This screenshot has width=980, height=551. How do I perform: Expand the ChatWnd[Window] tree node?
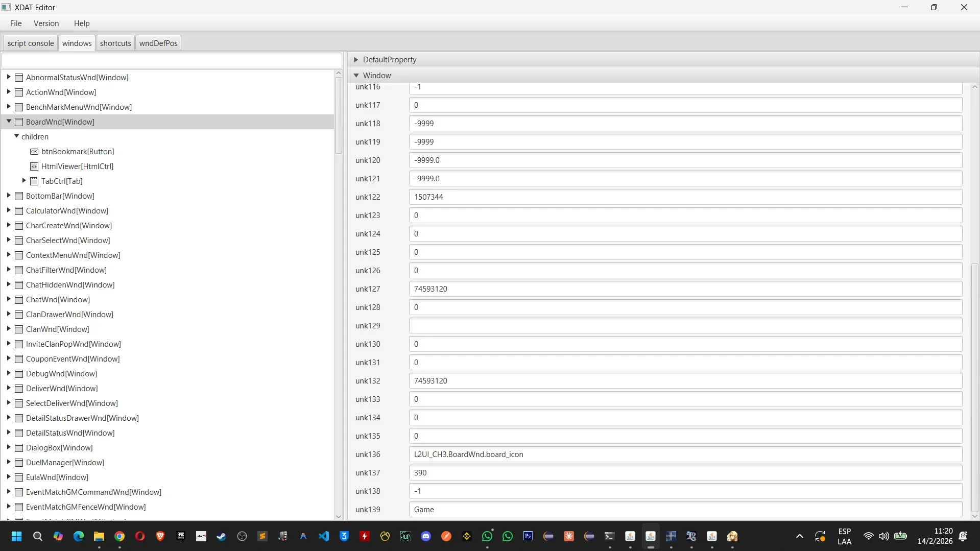click(9, 299)
